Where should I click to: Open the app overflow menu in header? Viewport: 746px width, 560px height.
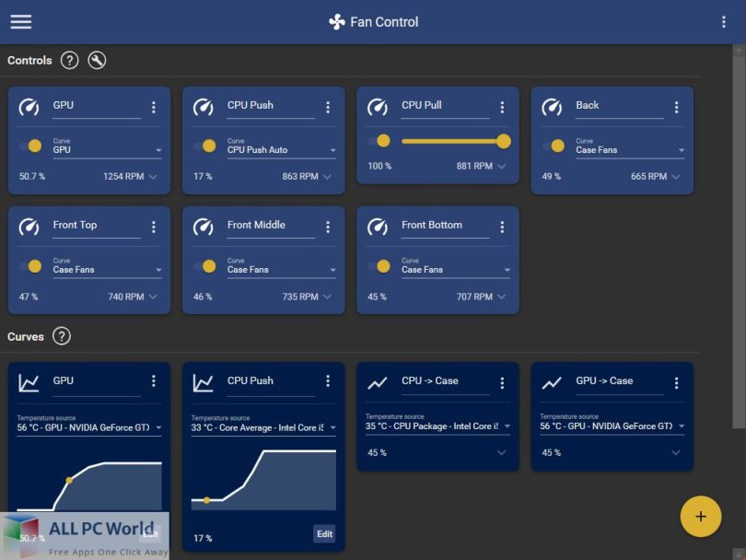pos(723,22)
